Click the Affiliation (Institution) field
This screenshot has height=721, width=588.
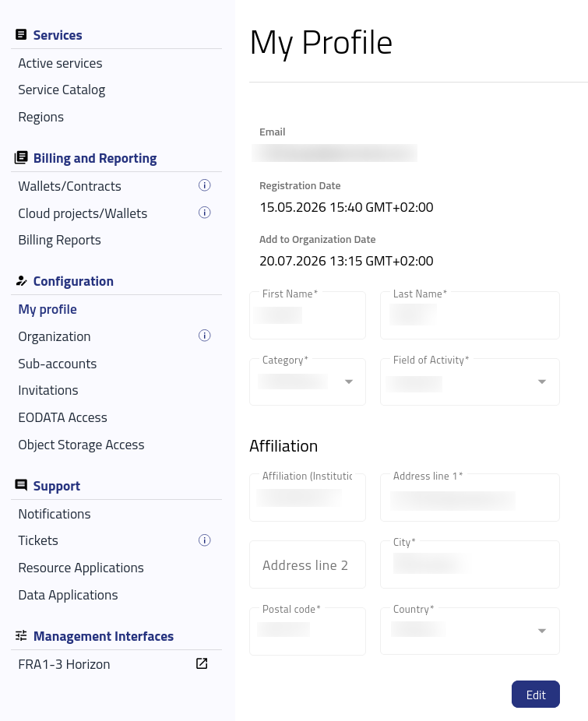[x=308, y=498]
